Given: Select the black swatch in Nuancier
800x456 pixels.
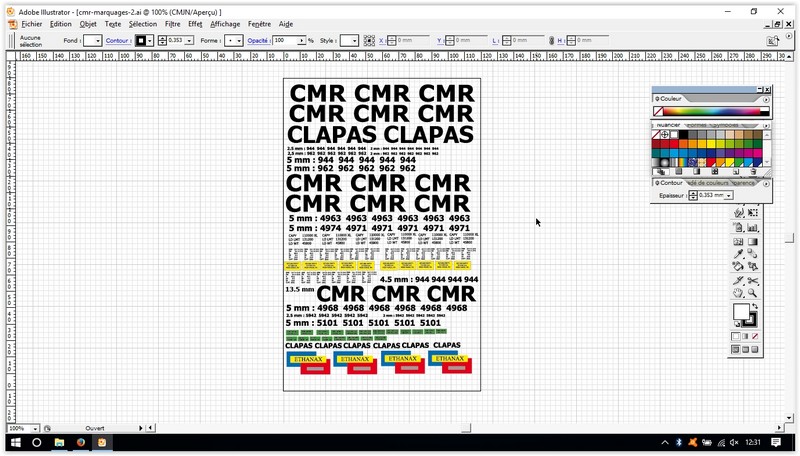Looking at the screenshot, I should [683, 134].
